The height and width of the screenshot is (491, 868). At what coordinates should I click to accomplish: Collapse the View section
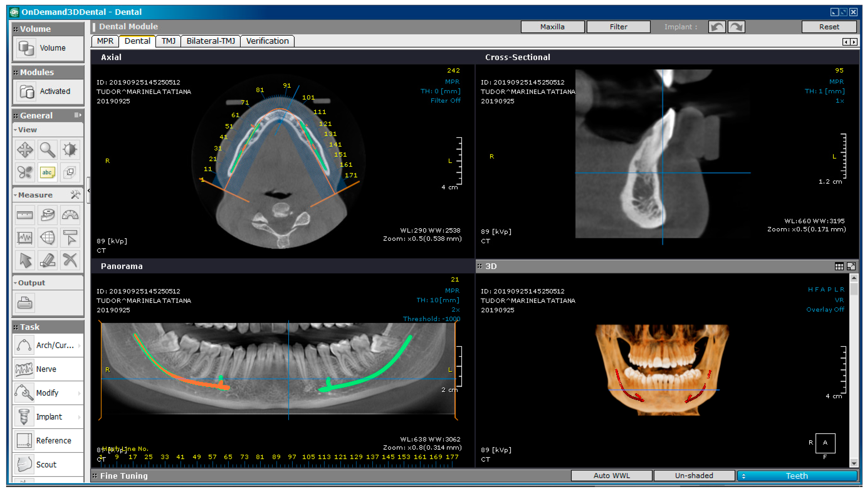click(16, 130)
